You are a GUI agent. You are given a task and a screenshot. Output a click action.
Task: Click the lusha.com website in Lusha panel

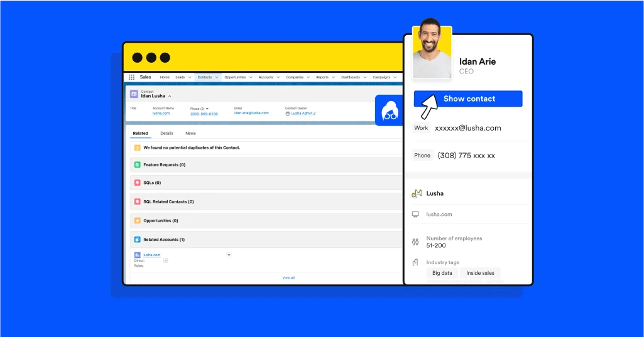(x=439, y=214)
